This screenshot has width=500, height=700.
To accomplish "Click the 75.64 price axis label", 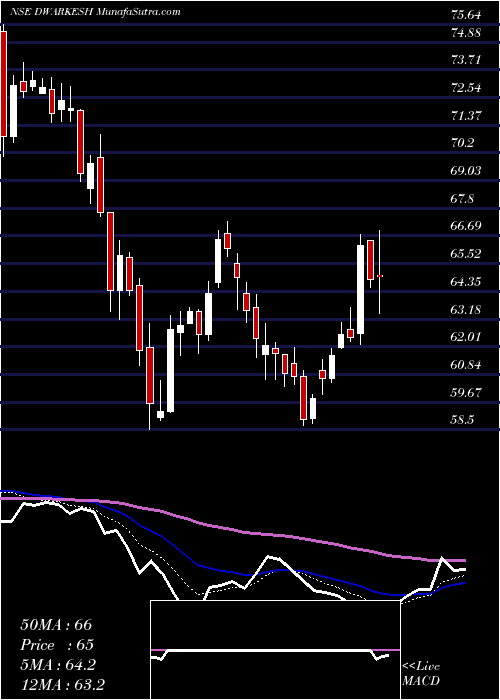I will coord(466,15).
